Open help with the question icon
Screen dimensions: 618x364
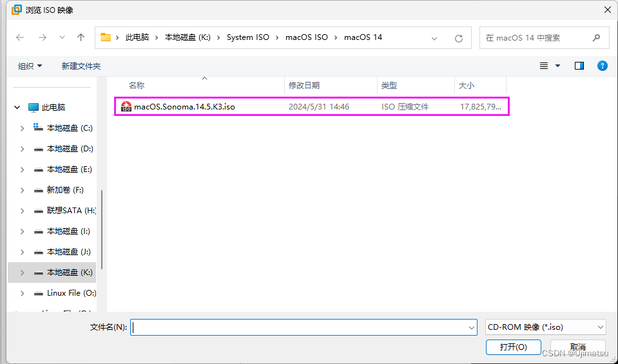[x=603, y=66]
